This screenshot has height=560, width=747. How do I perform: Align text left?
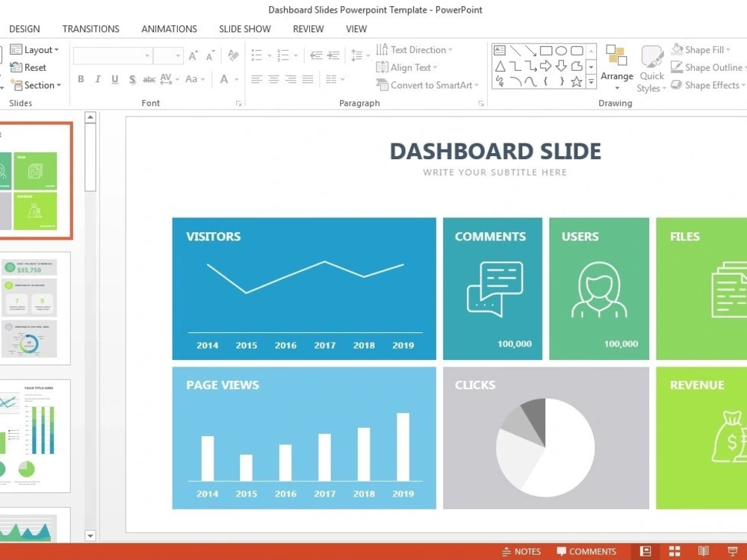257,79
